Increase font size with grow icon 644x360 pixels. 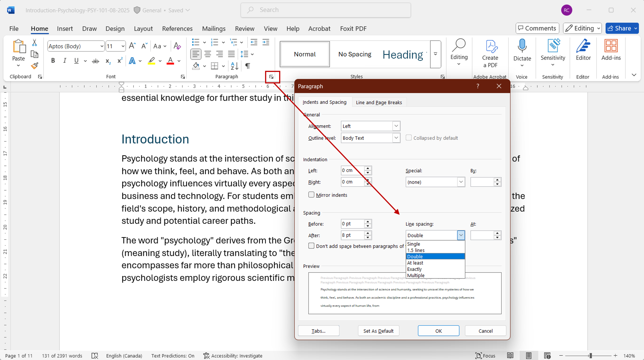(132, 46)
